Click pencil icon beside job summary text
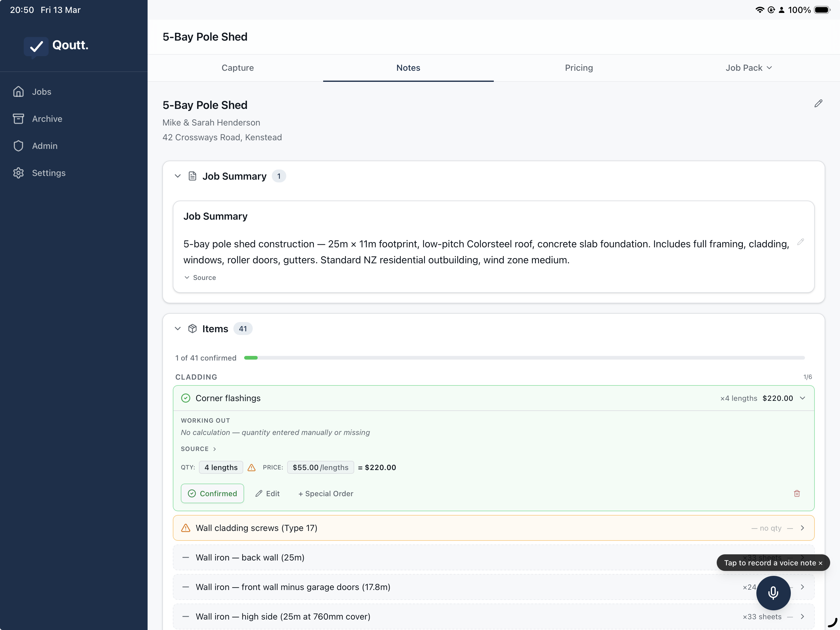Image resolution: width=840 pixels, height=630 pixels. click(800, 242)
